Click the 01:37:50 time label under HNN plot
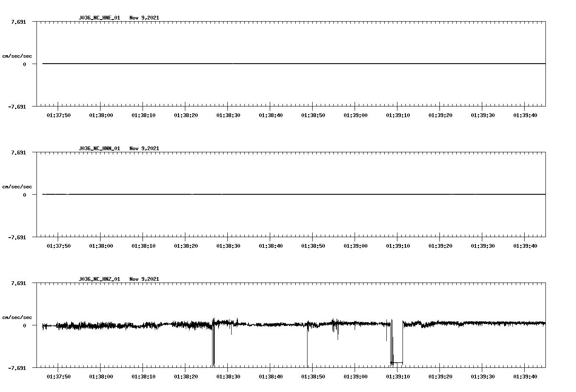576x392 pixels. point(59,246)
